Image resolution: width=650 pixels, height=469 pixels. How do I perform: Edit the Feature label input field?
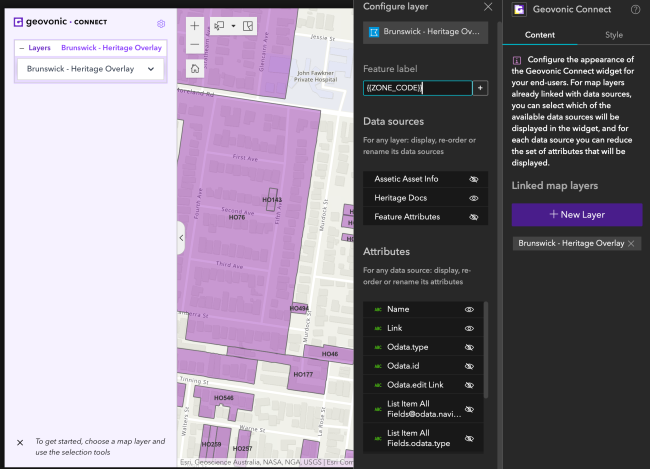click(x=417, y=88)
